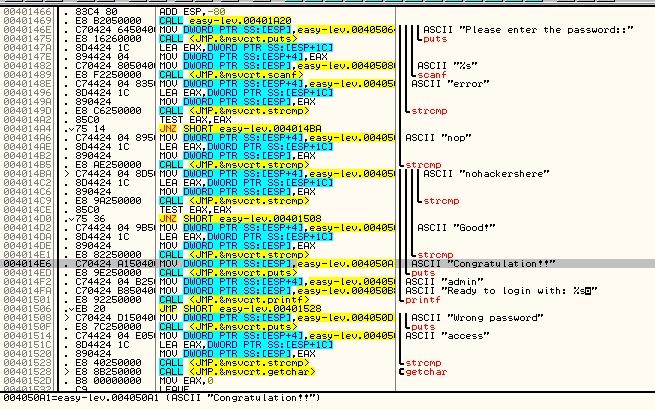Select the "Ready to login with: %s" comment

click(501, 290)
